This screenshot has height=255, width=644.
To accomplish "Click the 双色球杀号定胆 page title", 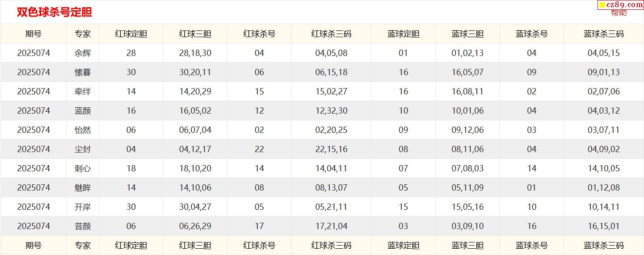I will (54, 12).
